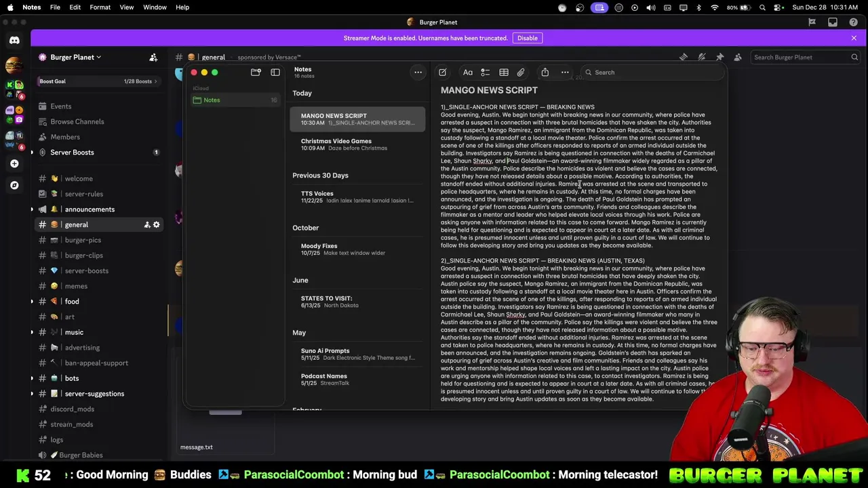Viewport: 868px width, 488px height.
Task: Open Discord inbox icon
Action: [x=833, y=22]
